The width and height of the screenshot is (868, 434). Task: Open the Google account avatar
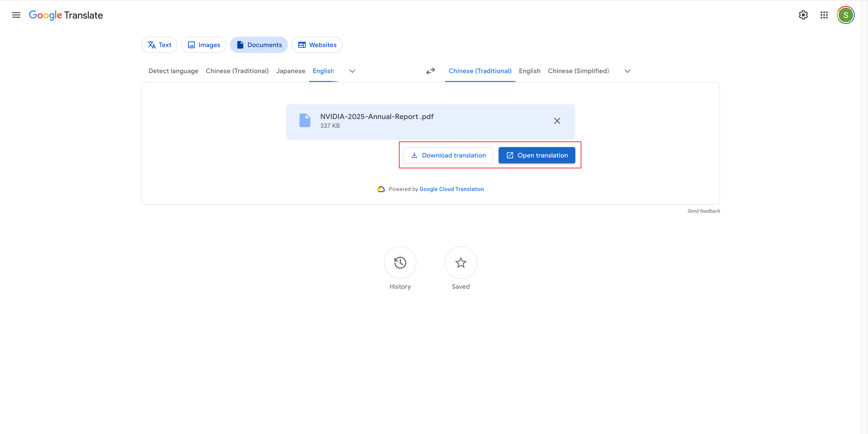845,15
